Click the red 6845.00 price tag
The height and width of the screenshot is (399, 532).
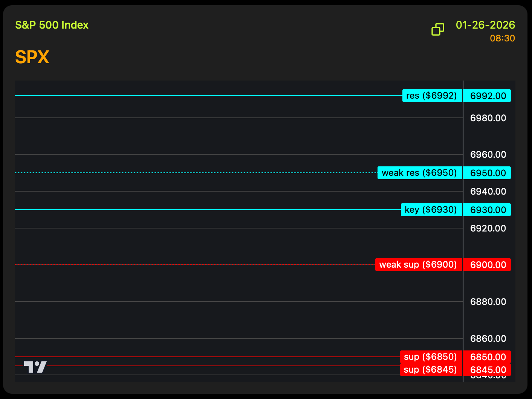[487, 370]
